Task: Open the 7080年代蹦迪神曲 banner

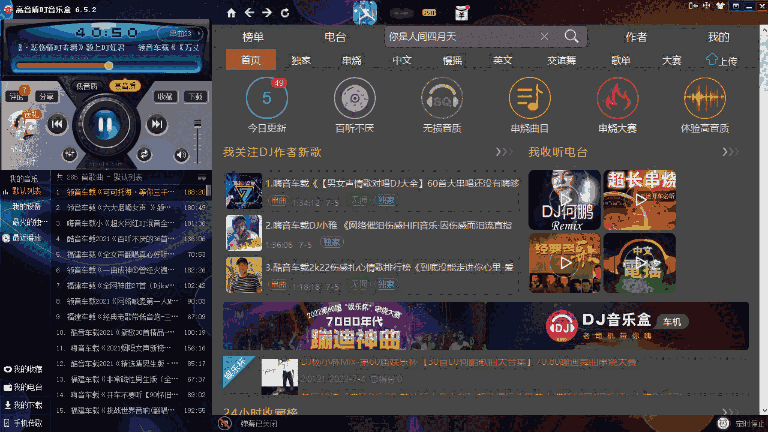Action: coord(354,326)
